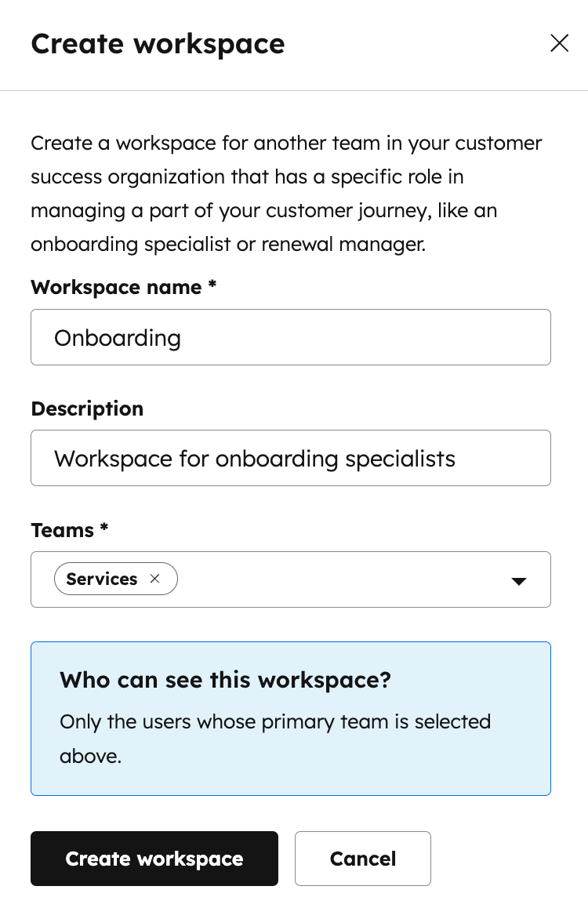Click the close icon in the top right corner
The height and width of the screenshot is (908, 588).
(559, 43)
